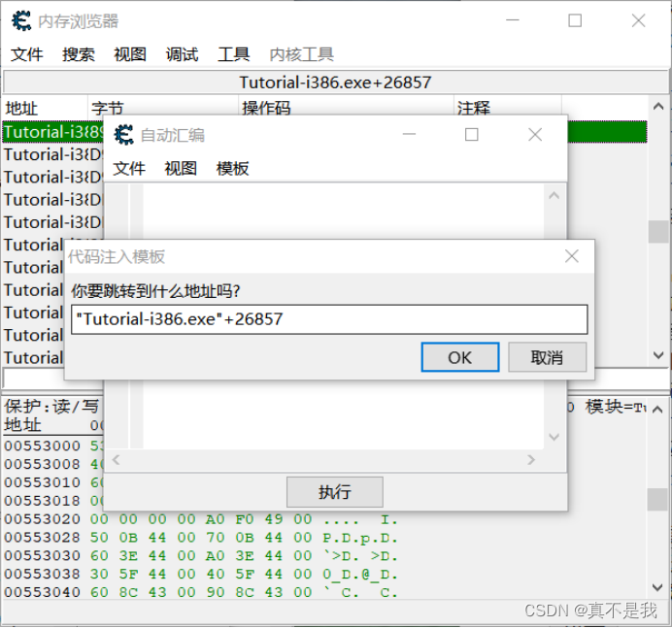This screenshot has width=672, height=628.
Task: Maximize the 内存浏览器 window
Action: point(575,20)
